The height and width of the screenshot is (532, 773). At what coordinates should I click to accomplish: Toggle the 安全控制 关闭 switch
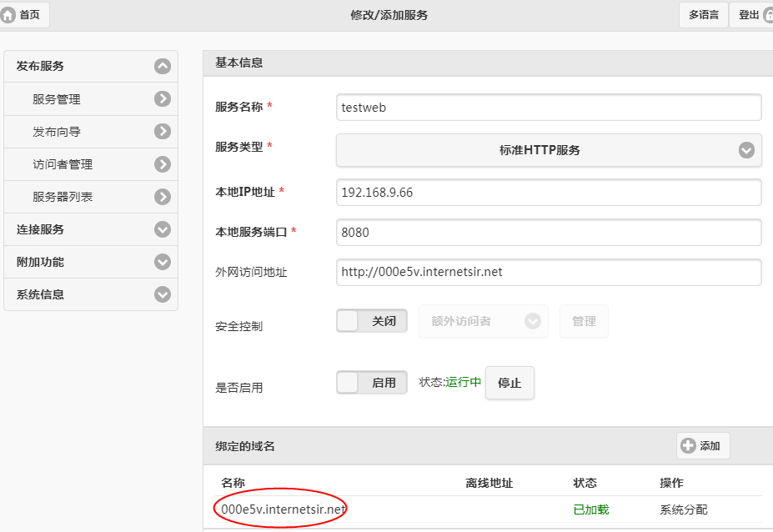[372, 321]
